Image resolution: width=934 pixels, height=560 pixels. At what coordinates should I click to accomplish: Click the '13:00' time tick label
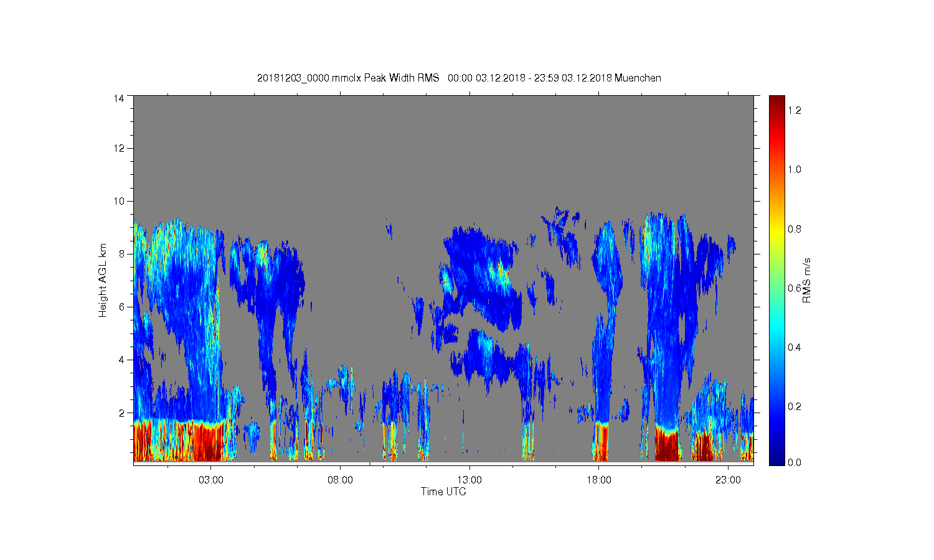pos(469,480)
